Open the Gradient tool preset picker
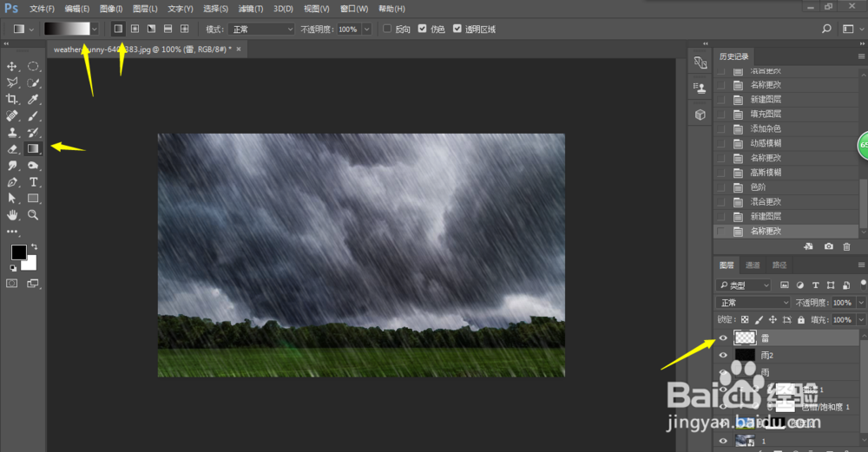The width and height of the screenshot is (868, 452). point(23,29)
